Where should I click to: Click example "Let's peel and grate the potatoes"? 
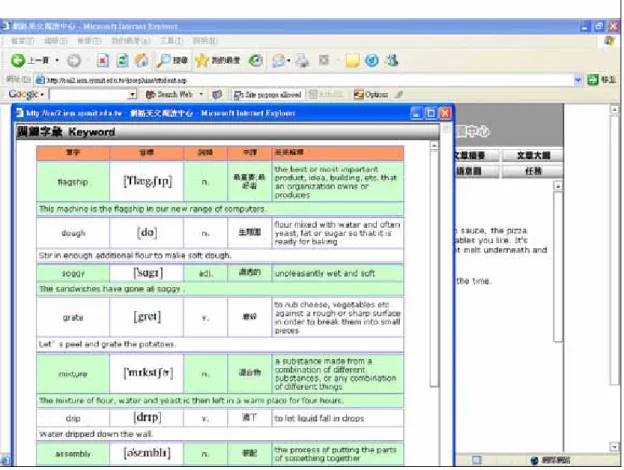click(107, 344)
